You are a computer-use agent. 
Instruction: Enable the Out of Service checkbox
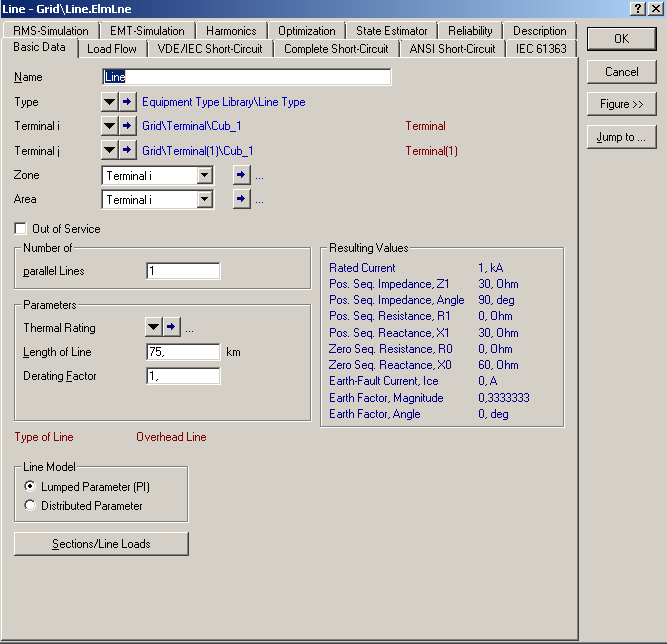tap(20, 228)
